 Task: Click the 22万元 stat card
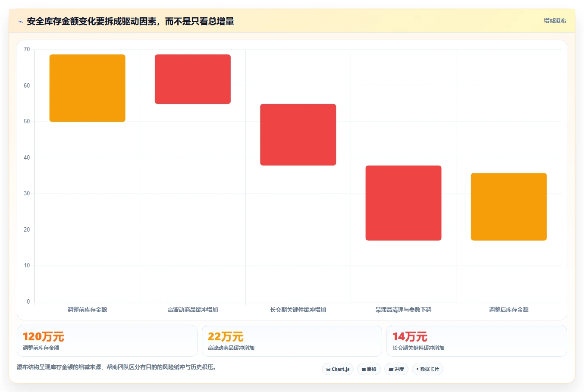(292, 341)
